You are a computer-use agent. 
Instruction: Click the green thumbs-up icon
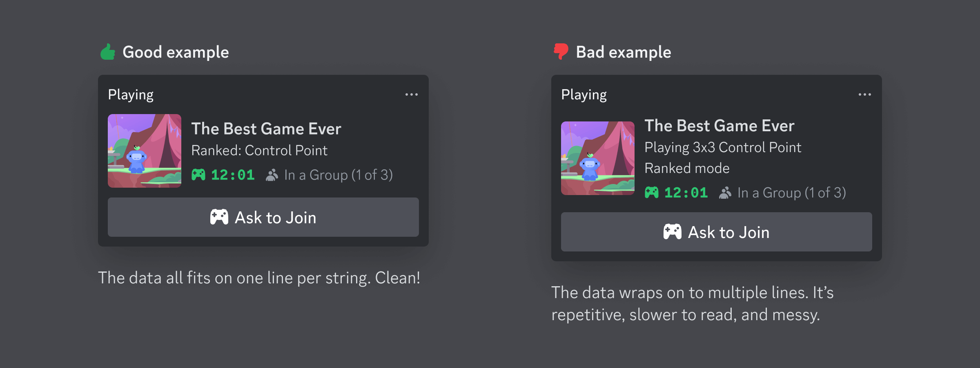click(108, 52)
